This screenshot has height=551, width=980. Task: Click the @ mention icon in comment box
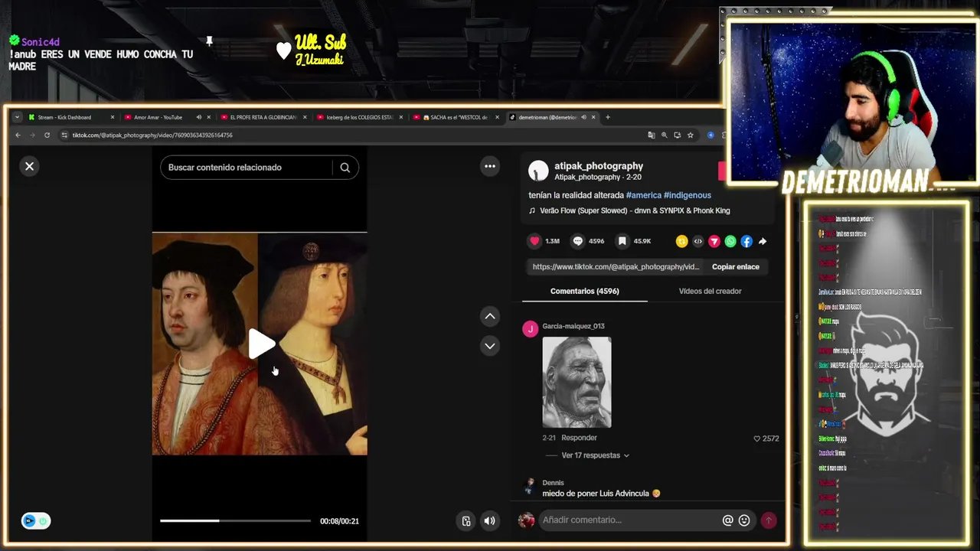tap(727, 520)
